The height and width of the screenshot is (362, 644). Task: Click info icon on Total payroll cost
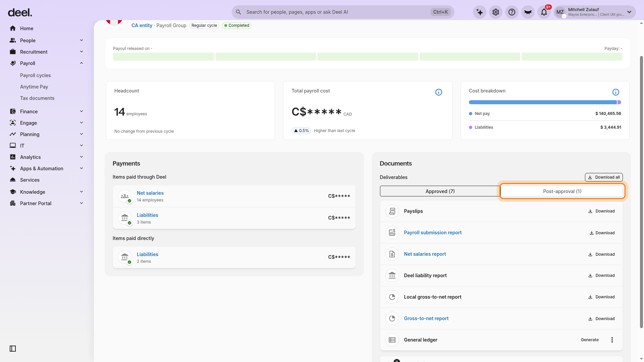pyautogui.click(x=439, y=92)
